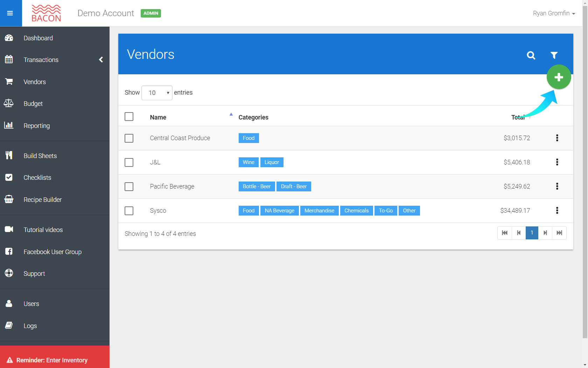This screenshot has width=588, height=368.
Task: Open the Ryan Gromfin user menu
Action: [554, 13]
